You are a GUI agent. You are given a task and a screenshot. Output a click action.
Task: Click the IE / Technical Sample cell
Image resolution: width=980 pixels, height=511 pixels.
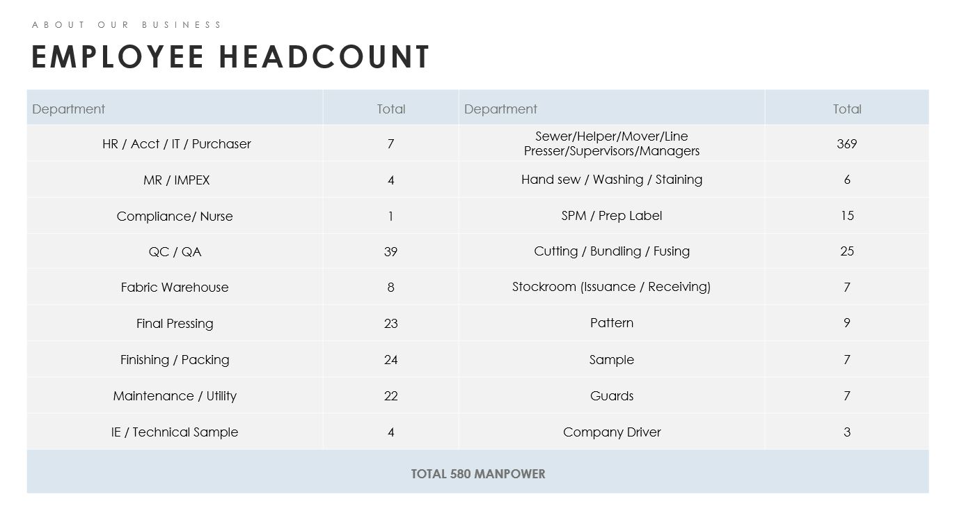175,432
